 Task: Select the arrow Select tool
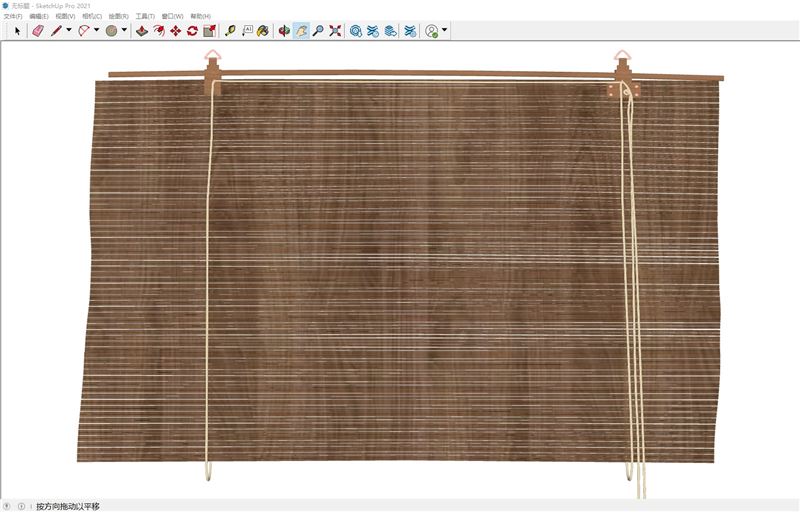pyautogui.click(x=17, y=31)
